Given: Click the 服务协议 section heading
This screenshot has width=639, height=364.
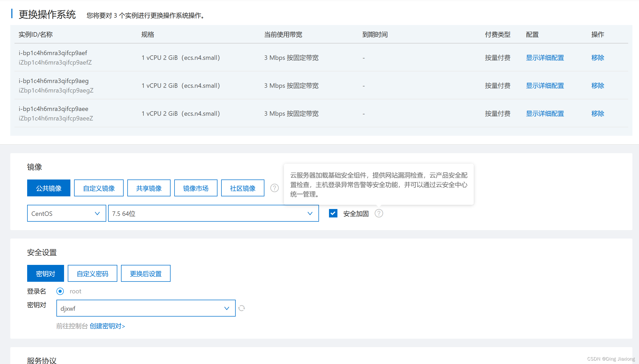Looking at the screenshot, I should [x=42, y=360].
